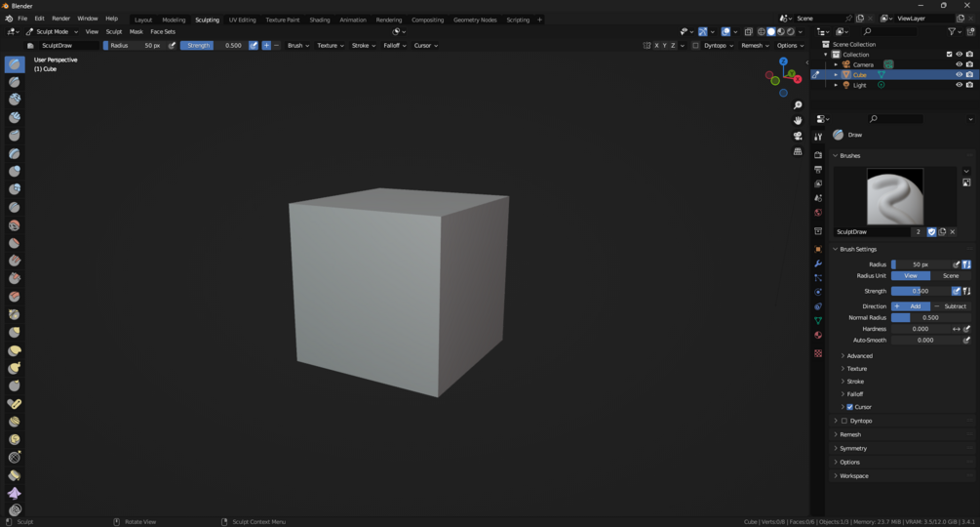The image size is (980, 527).
Task: Adjust the Strength slider in Brush Settings
Action: (x=920, y=291)
